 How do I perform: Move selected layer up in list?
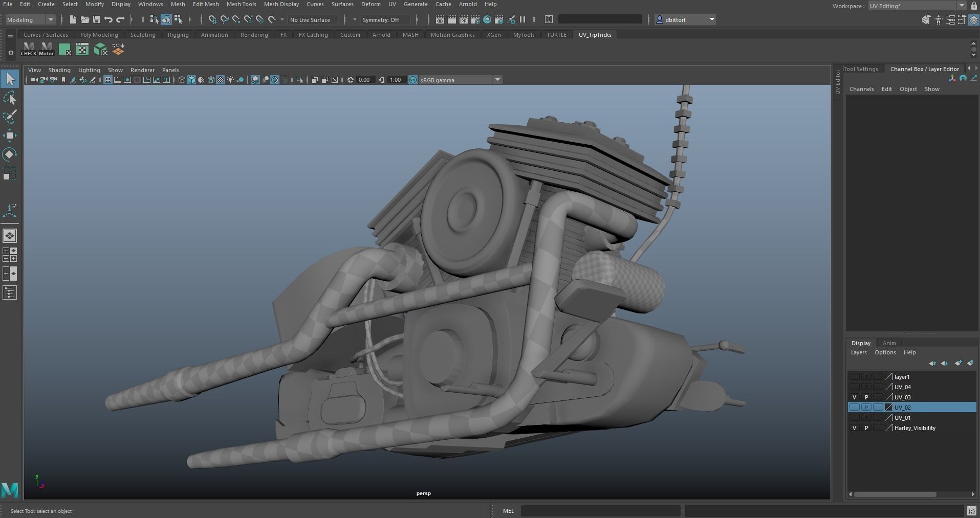pyautogui.click(x=932, y=363)
